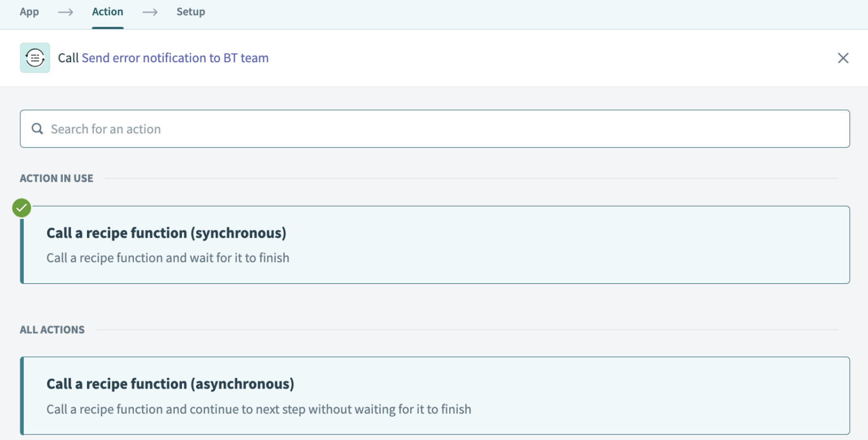Click the magnifying glass search icon
Viewport: 868px width, 440px height.
point(37,128)
